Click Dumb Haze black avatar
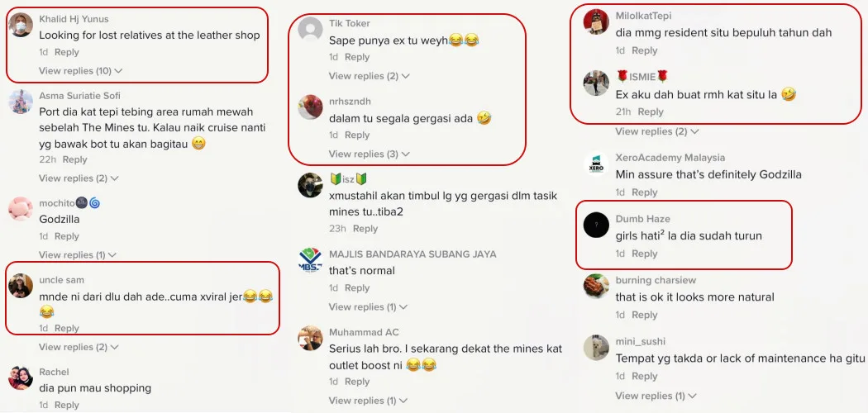The width and height of the screenshot is (868, 413). (x=596, y=225)
